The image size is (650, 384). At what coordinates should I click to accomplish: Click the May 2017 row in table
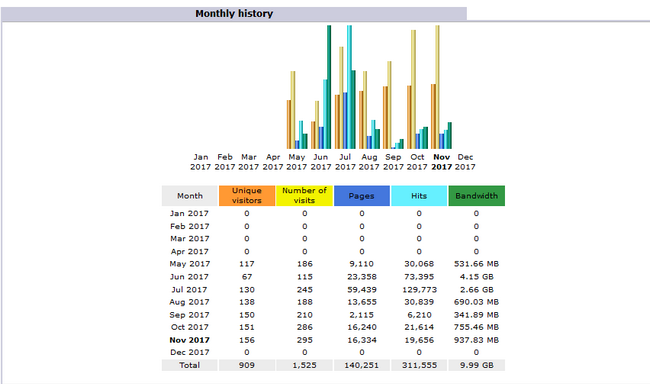click(x=333, y=264)
